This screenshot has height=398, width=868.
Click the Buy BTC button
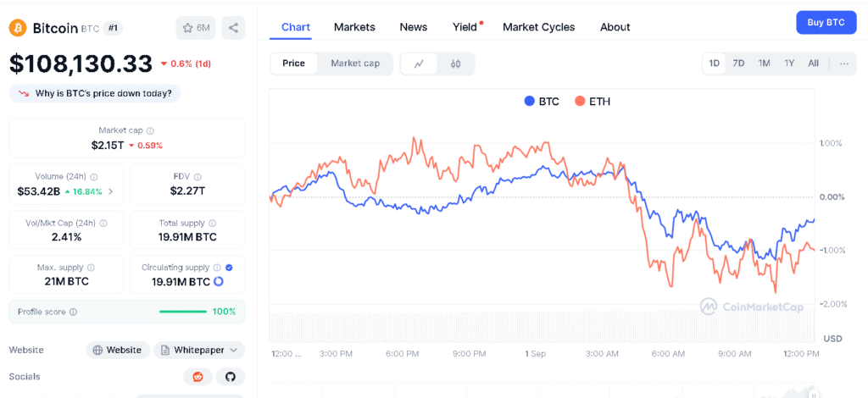tap(826, 23)
